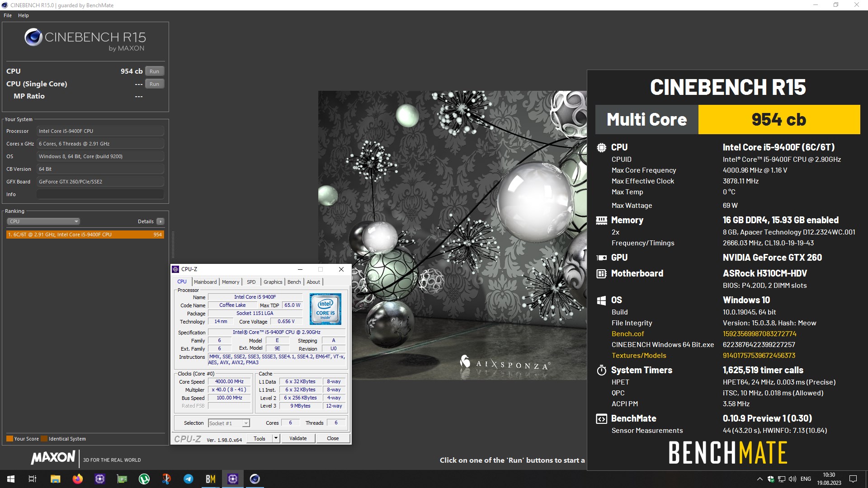Image resolution: width=868 pixels, height=488 pixels.
Task: Open Task View on the taskbar
Action: [x=33, y=479]
